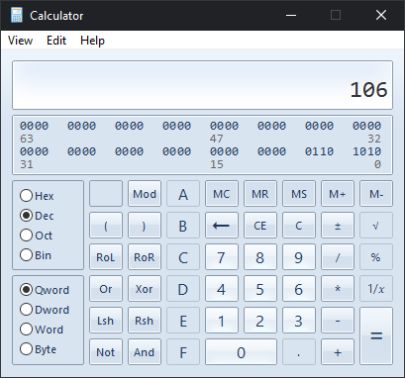The width and height of the screenshot is (405, 378).
Task: Select Word data size
Action: (x=42, y=329)
